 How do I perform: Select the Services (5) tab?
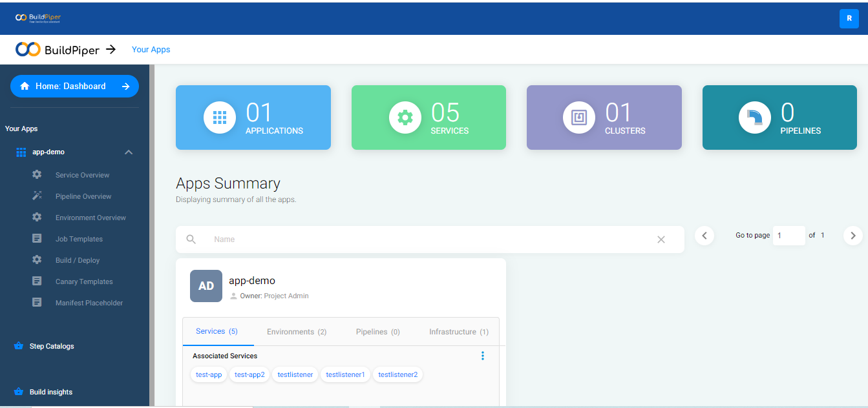point(217,331)
